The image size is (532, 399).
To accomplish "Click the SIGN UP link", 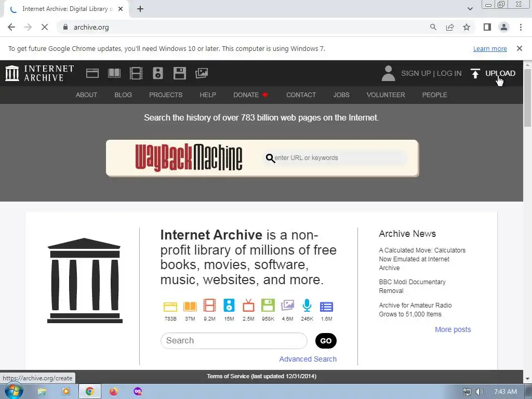I will coord(416,73).
